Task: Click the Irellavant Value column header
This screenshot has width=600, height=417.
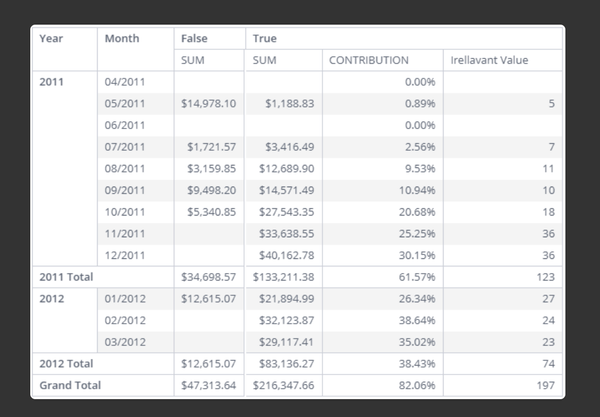Action: click(x=490, y=61)
